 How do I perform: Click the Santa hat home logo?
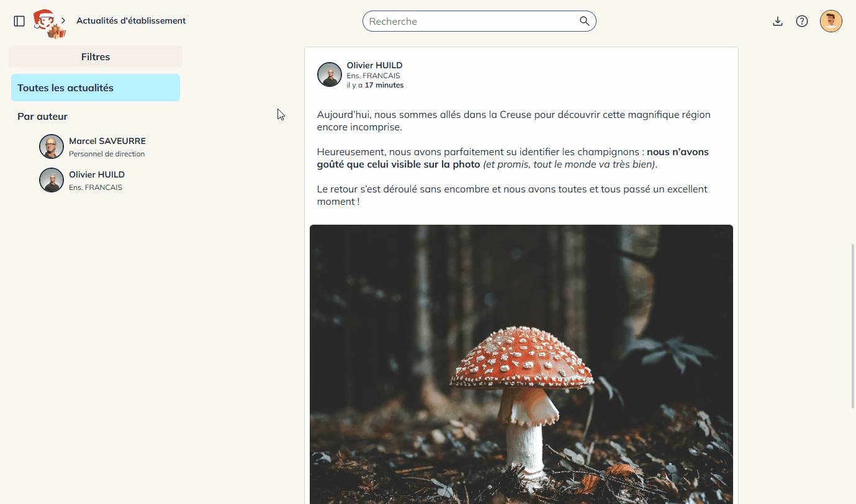(x=47, y=24)
